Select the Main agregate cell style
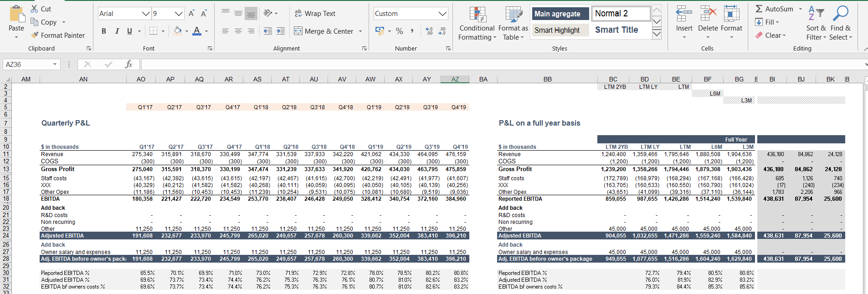 [x=560, y=14]
